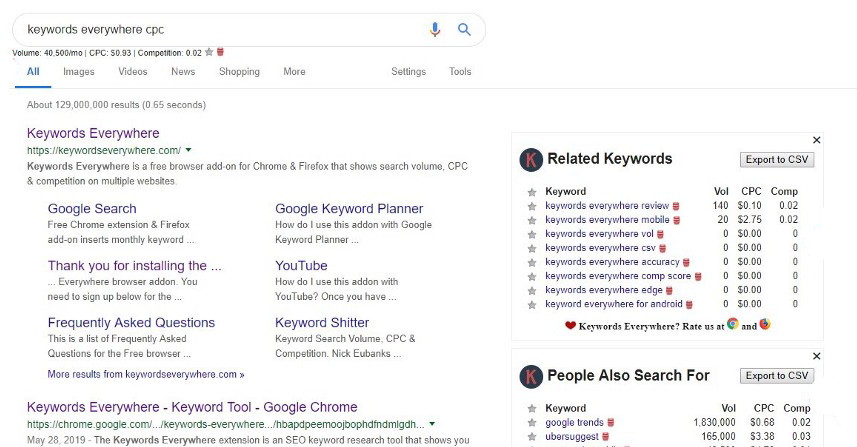Screen dimensions: 857x447
Task: Switch to the Images tab
Action: click(x=79, y=72)
